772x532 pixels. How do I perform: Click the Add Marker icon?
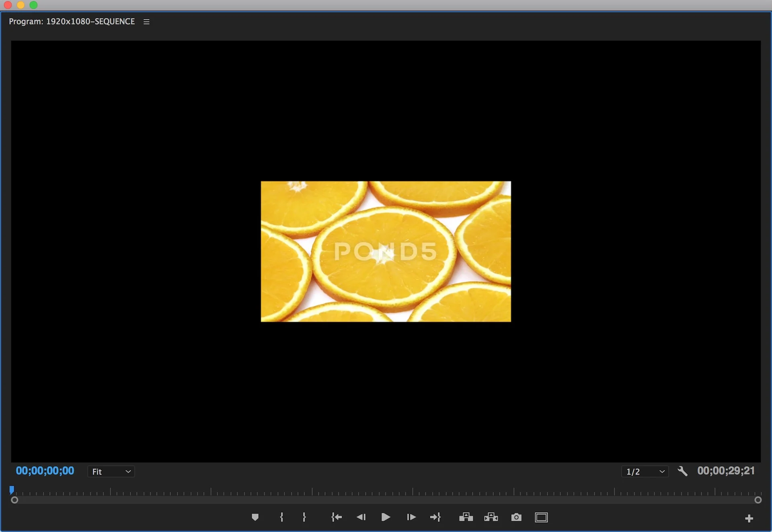(x=255, y=517)
